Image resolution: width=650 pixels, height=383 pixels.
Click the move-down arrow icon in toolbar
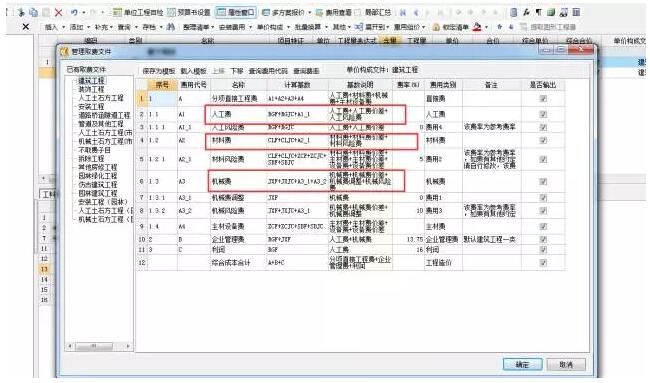click(511, 27)
